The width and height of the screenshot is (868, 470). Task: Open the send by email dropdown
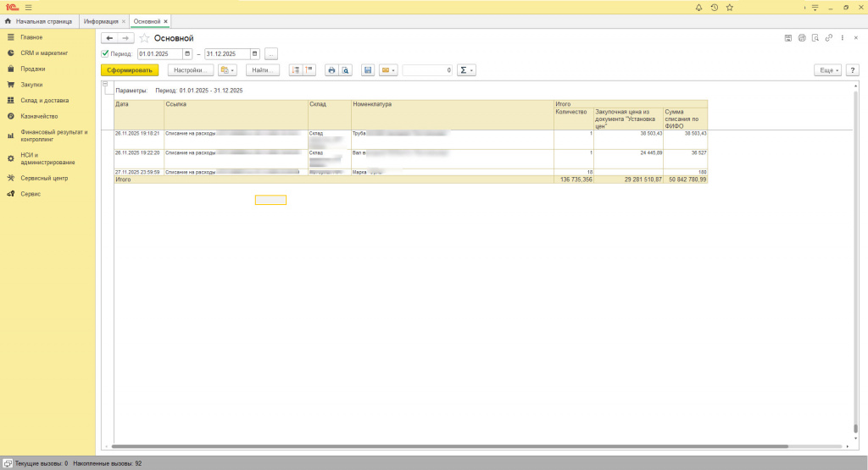(388, 70)
